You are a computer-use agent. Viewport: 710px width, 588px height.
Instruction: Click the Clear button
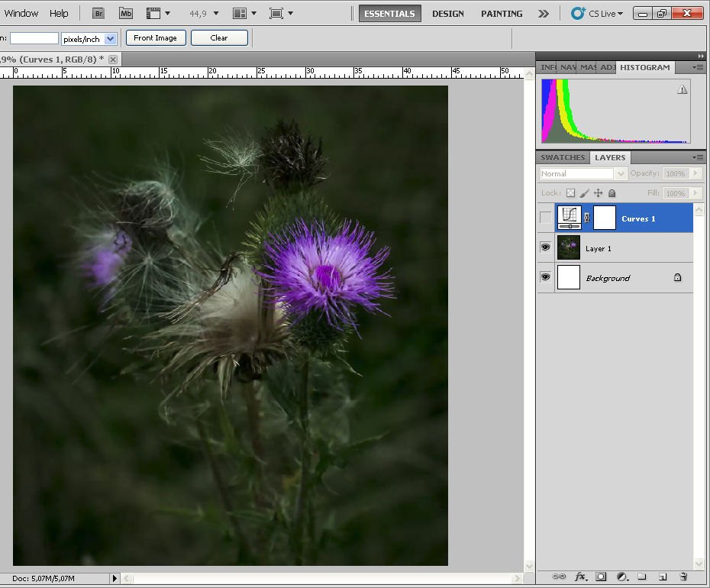219,38
